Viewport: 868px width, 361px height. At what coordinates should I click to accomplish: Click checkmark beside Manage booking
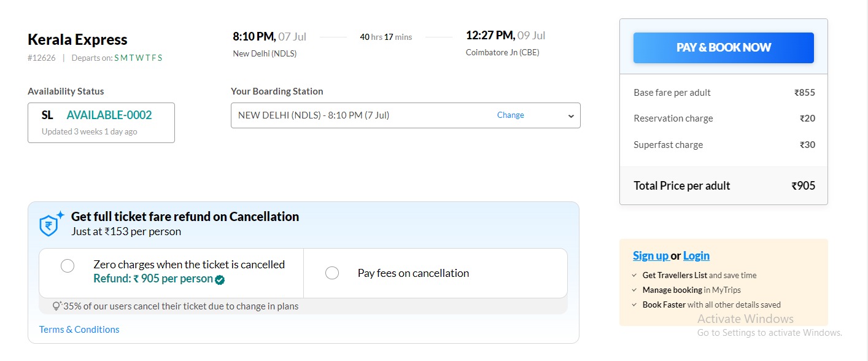[x=635, y=290]
